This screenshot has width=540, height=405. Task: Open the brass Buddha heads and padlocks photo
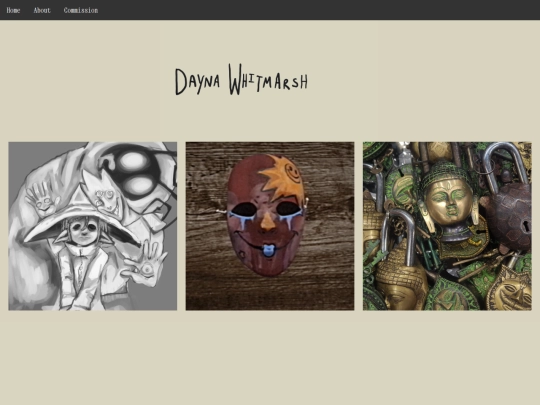(447, 226)
